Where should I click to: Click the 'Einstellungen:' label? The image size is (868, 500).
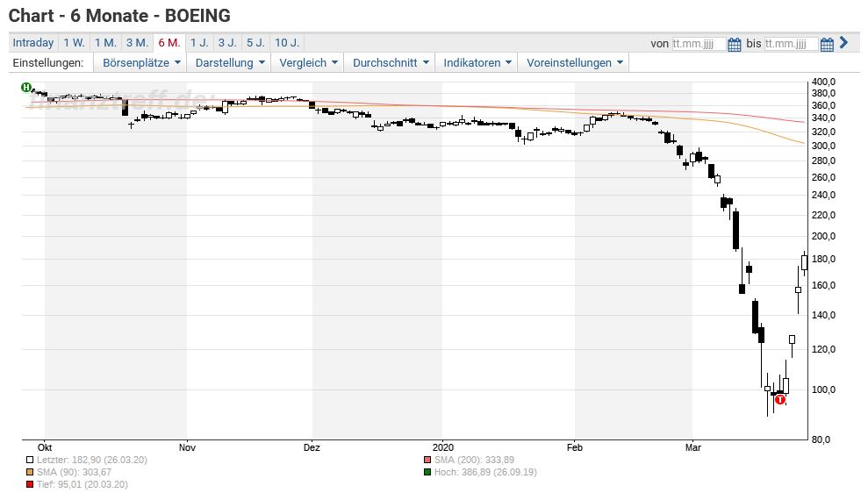[48, 62]
